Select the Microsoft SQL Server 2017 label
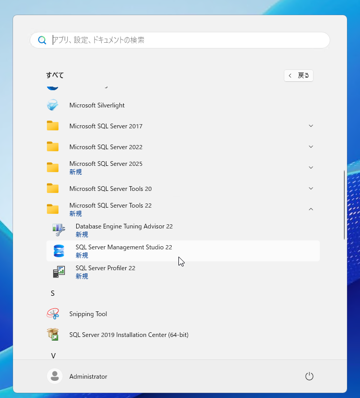 [x=106, y=126]
